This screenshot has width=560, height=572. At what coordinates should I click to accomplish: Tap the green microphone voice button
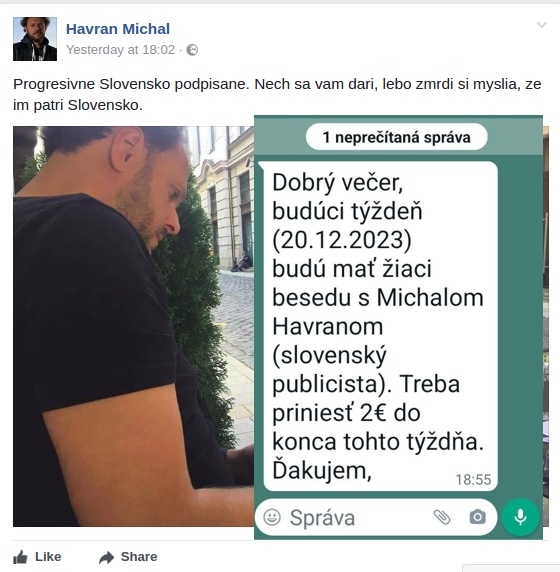pyautogui.click(x=520, y=517)
